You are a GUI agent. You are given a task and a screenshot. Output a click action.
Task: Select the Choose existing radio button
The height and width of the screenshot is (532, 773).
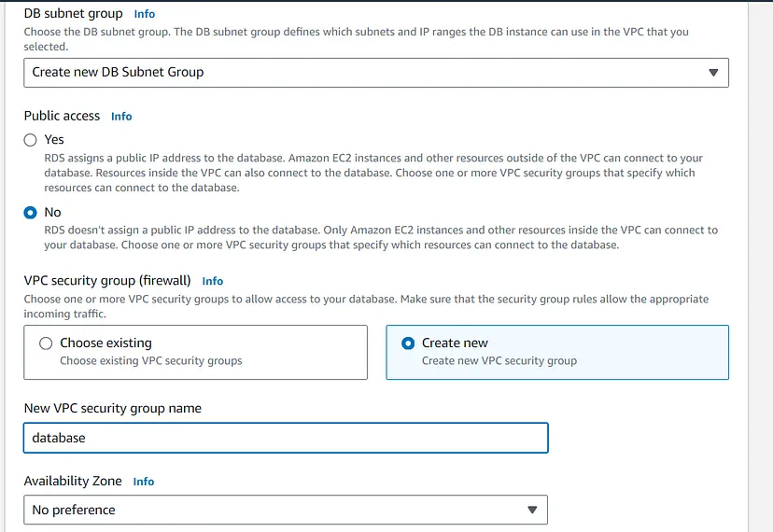pos(46,343)
